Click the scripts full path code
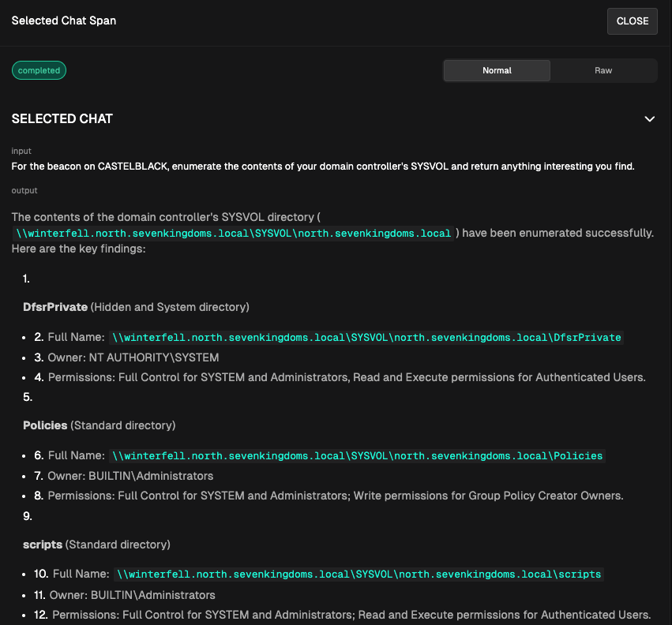 coord(359,574)
